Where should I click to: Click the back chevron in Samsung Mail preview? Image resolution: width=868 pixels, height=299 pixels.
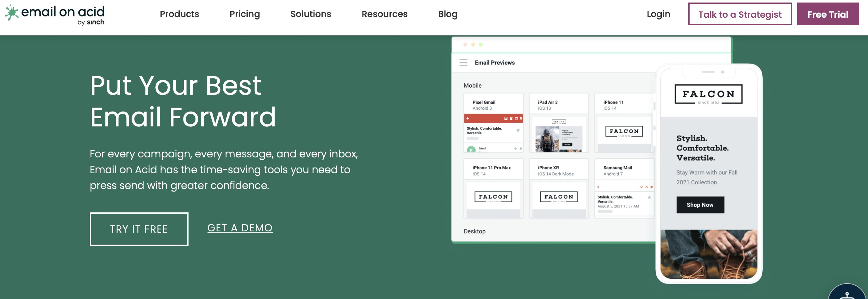coord(598,187)
